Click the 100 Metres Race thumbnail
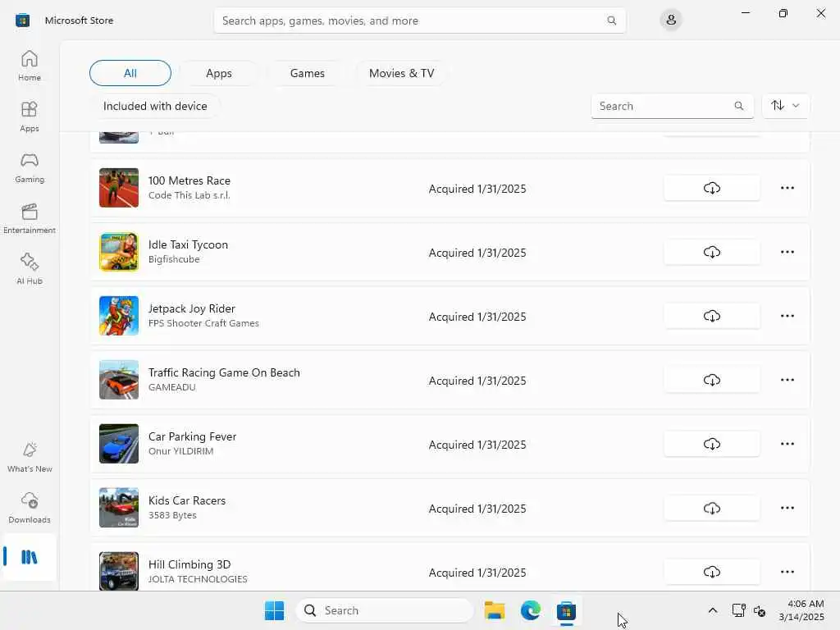 pos(119,188)
